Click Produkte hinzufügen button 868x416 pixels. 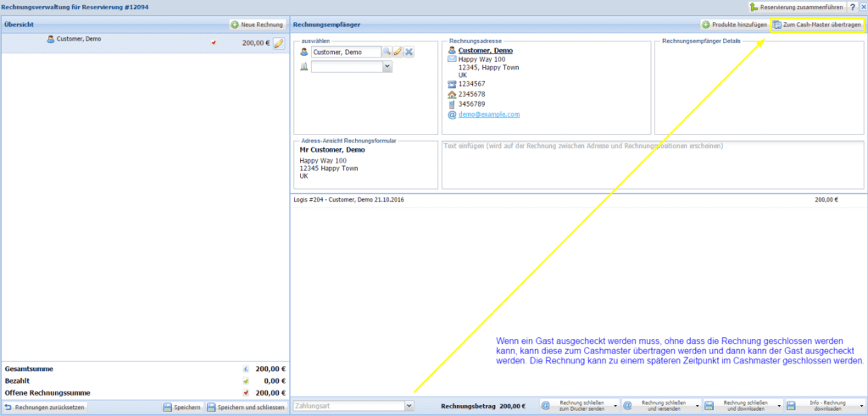734,25
